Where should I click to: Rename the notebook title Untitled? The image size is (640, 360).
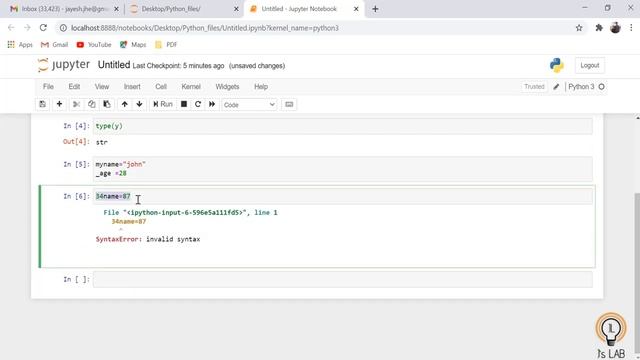point(114,65)
